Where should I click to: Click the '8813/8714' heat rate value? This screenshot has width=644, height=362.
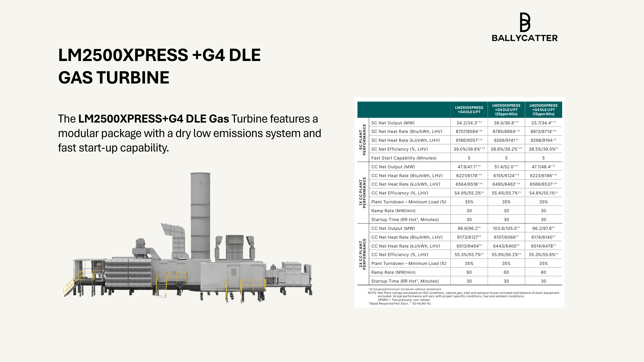pyautogui.click(x=543, y=131)
